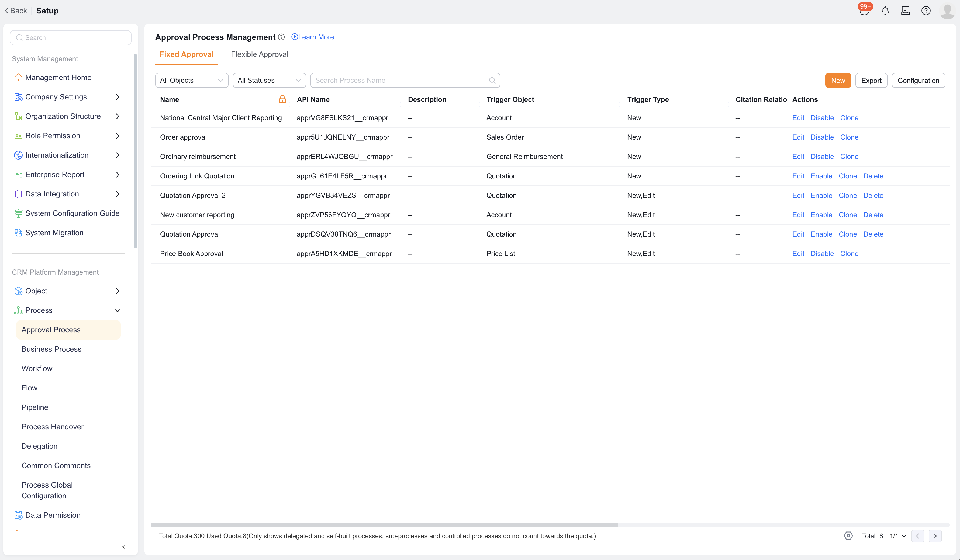Open the user avatar menu
Screen dimensions: 960x560
click(x=947, y=11)
